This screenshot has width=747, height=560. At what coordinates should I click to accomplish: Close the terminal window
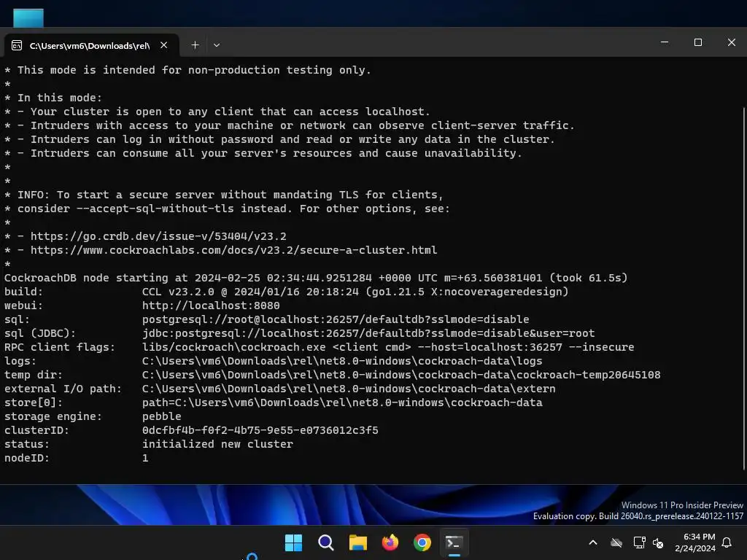[732, 42]
